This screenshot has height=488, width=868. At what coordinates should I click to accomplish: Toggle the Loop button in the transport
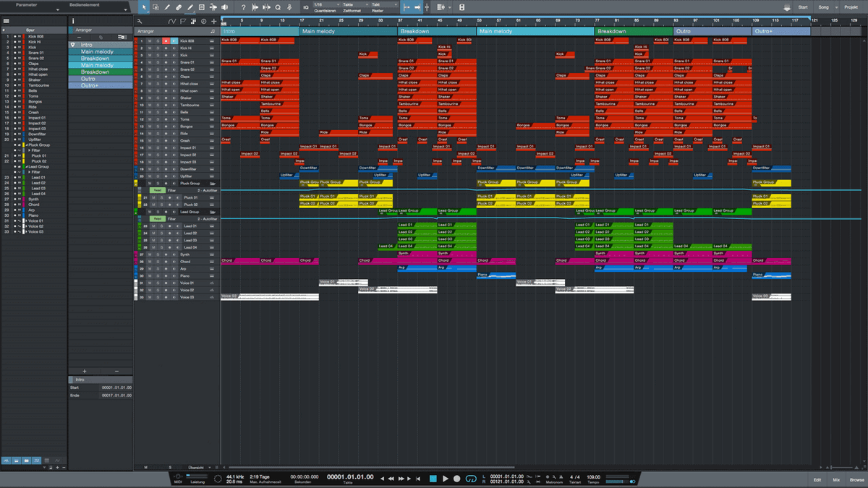click(x=472, y=479)
